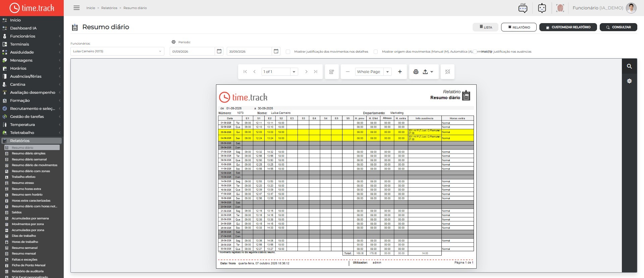
Task: Open Resumo horas extra report
Action: [x=26, y=189]
